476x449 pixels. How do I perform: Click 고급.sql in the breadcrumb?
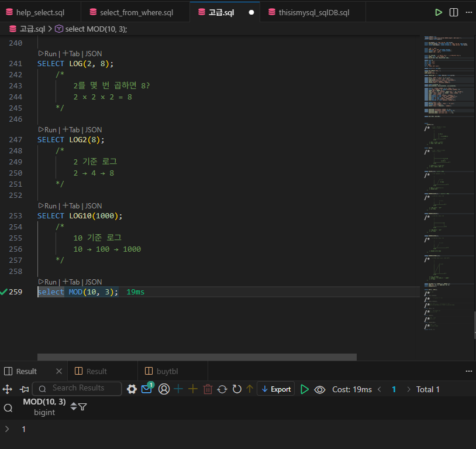tap(32, 29)
